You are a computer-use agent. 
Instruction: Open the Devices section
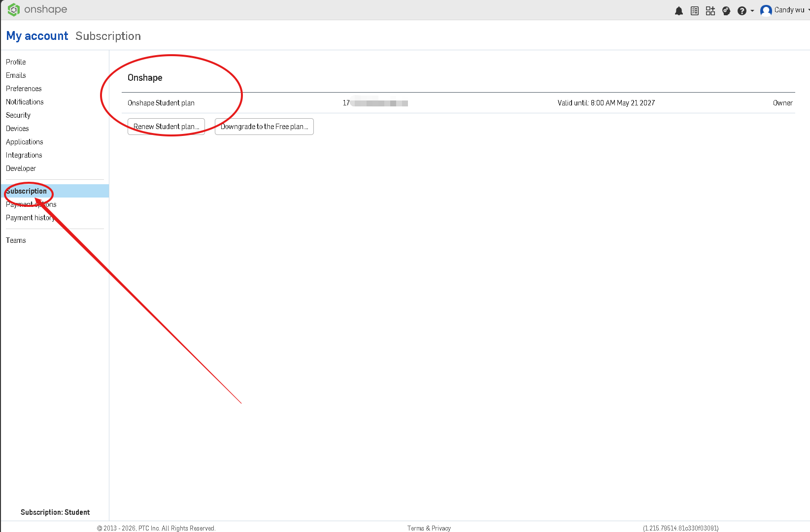(17, 129)
